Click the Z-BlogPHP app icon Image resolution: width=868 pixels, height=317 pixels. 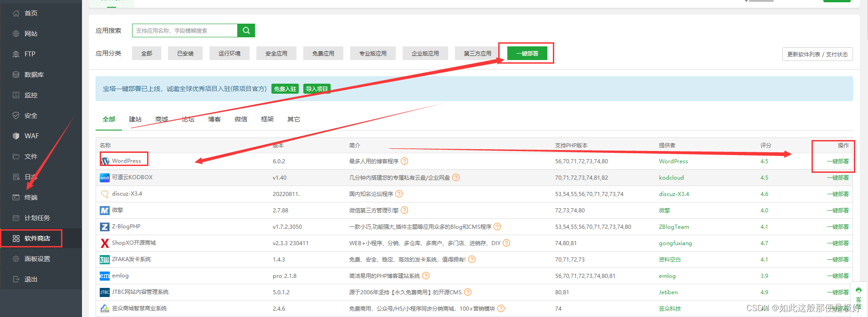[x=105, y=227]
